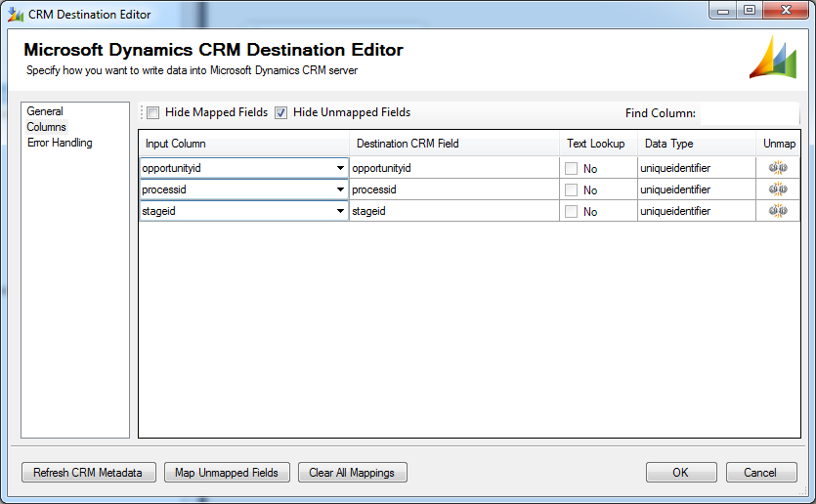Click the CRM Destination Editor title bar icon
Image resolution: width=816 pixels, height=504 pixels.
16,15
